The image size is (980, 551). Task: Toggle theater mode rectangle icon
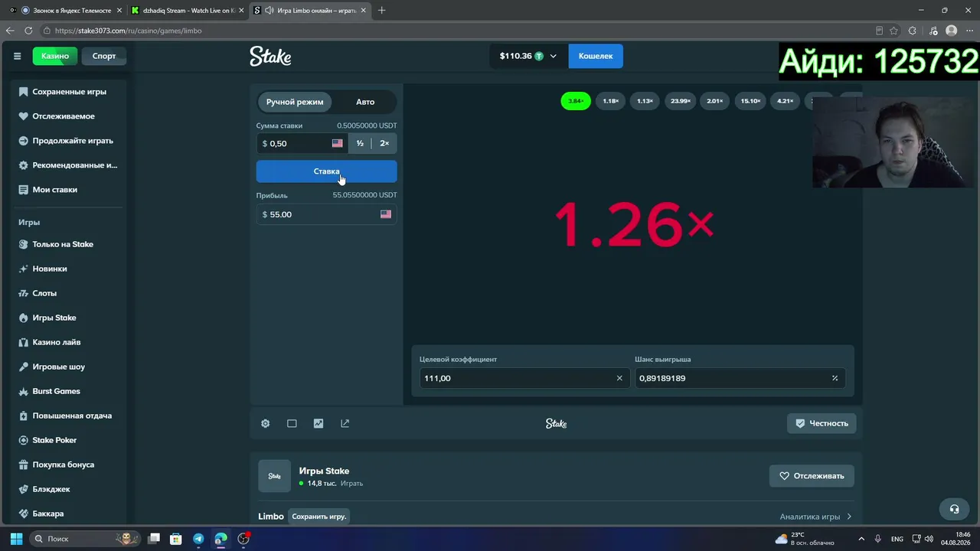[292, 423]
